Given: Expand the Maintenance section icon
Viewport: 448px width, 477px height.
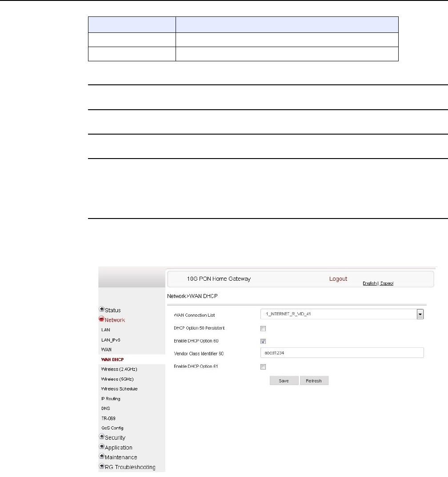Looking at the screenshot, I should click(102, 456).
